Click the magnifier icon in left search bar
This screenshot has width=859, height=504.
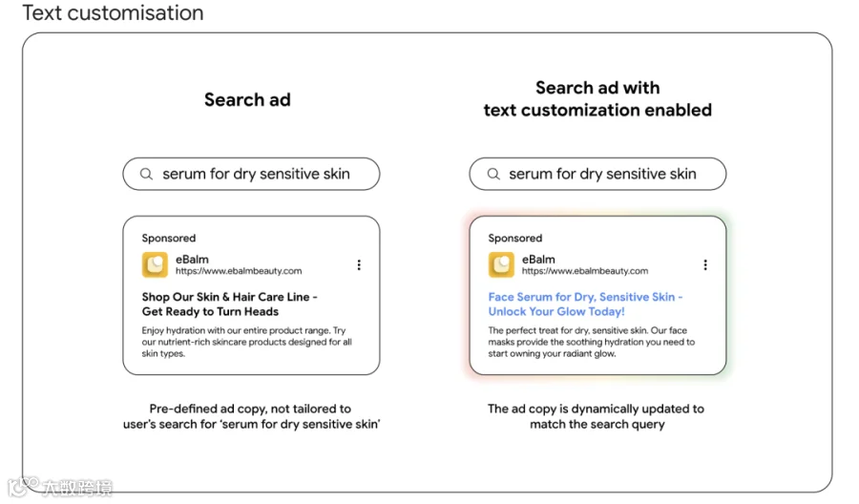click(146, 175)
